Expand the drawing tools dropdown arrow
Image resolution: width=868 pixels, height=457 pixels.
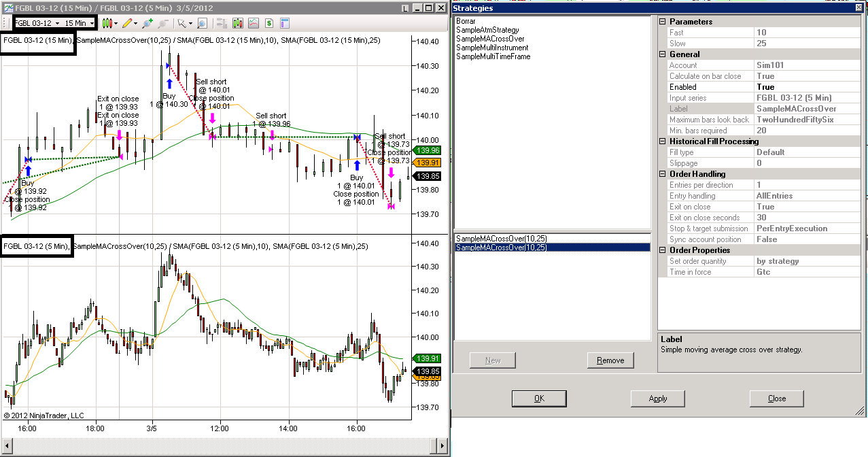136,23
